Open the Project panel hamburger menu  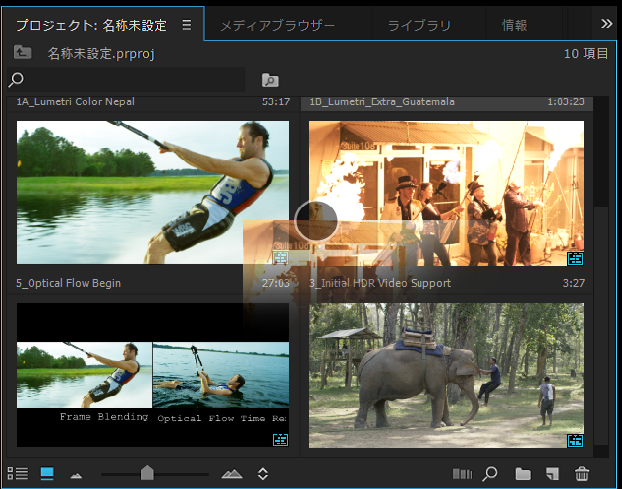[x=187, y=25]
